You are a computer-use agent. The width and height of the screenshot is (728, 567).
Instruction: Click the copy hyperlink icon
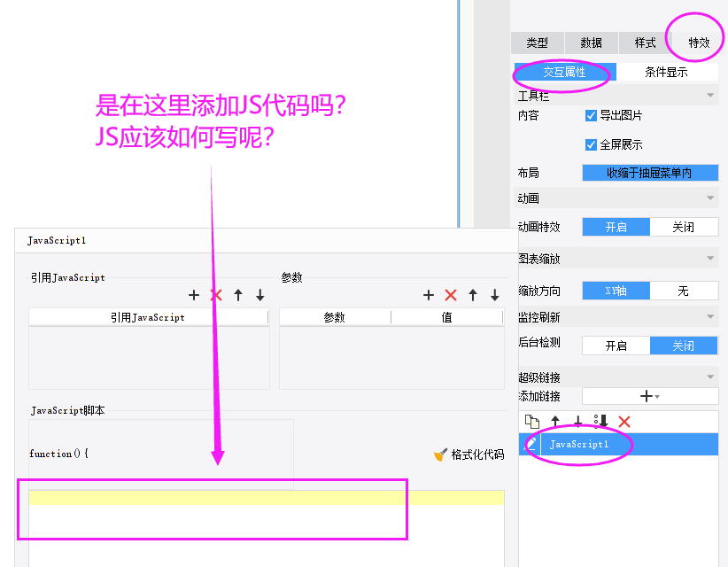click(532, 423)
